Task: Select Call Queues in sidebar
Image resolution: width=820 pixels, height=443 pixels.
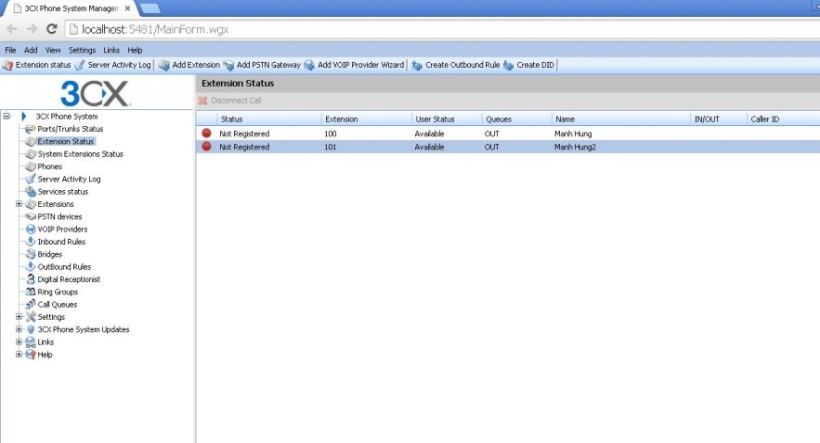Action: (57, 304)
